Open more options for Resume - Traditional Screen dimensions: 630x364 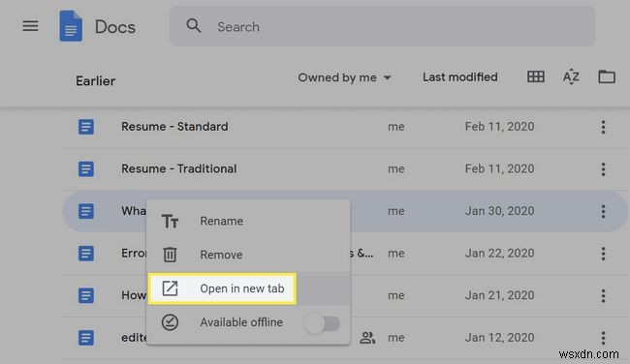(x=603, y=169)
